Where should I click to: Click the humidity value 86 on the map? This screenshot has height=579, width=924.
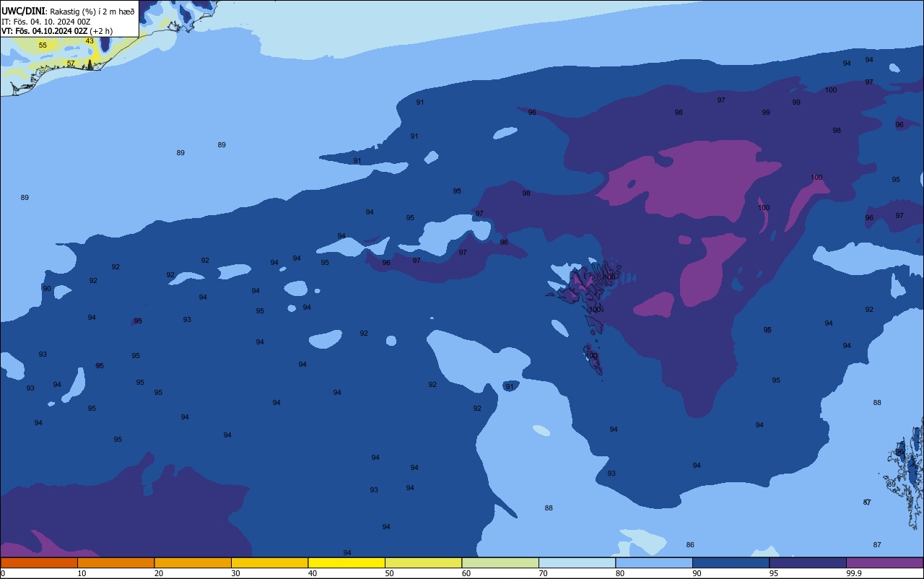690,544
